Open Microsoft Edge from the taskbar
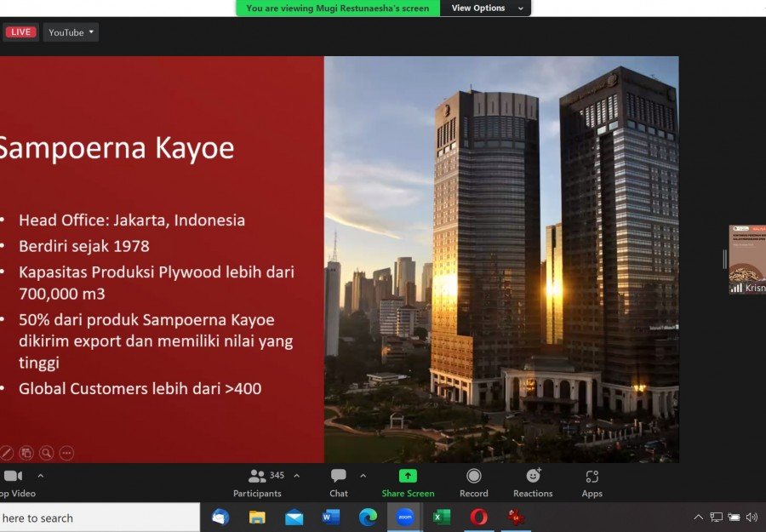766x532 pixels. coord(368,517)
